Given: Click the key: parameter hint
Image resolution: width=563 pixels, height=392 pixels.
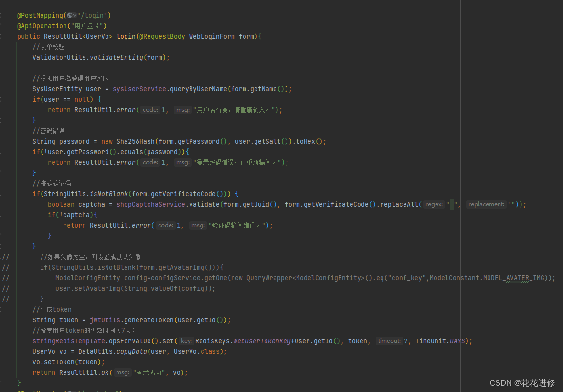Looking at the screenshot, I should [186, 341].
